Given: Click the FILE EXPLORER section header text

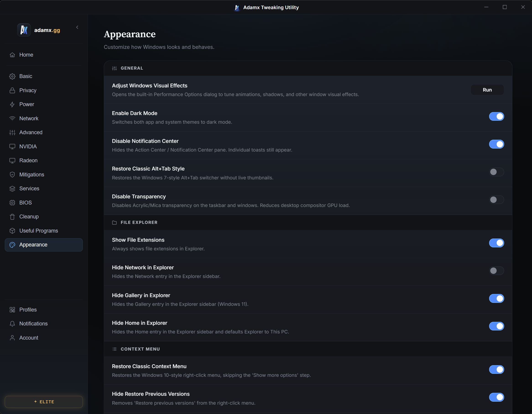Looking at the screenshot, I should tap(139, 223).
